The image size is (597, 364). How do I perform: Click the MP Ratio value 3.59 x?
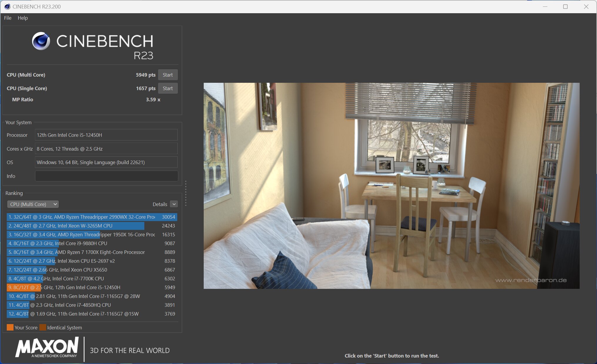pos(153,100)
